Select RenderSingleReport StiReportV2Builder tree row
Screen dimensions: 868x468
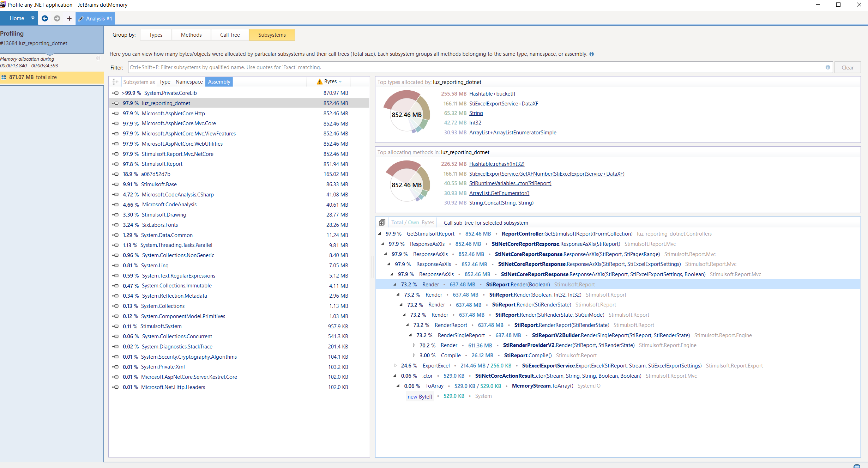(618, 335)
